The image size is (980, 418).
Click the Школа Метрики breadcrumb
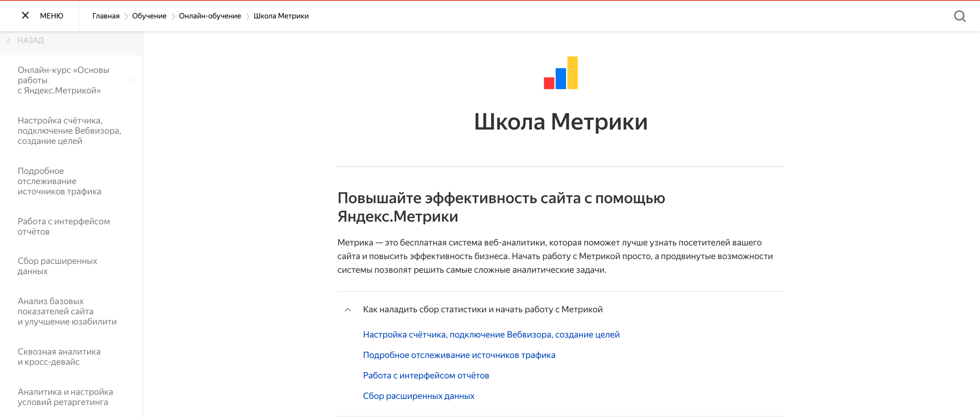[x=281, y=16]
